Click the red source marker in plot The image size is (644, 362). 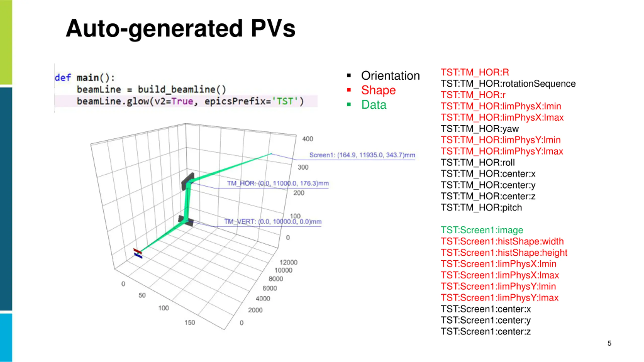coord(137,251)
